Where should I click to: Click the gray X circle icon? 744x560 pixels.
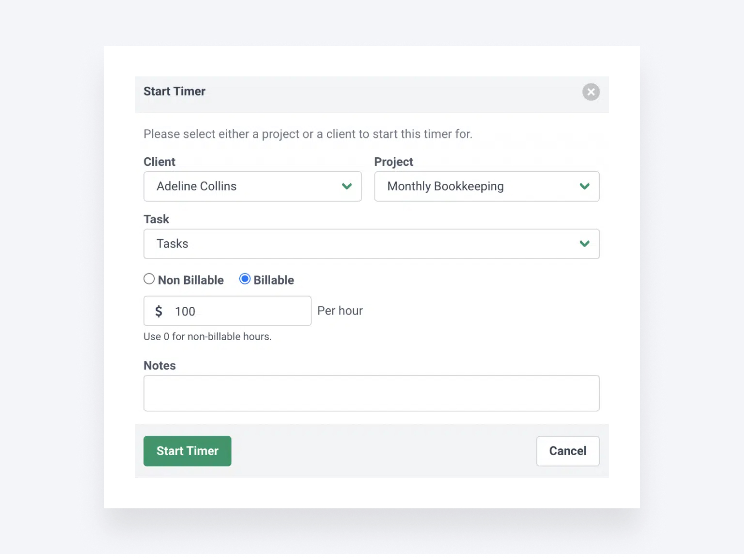point(591,92)
